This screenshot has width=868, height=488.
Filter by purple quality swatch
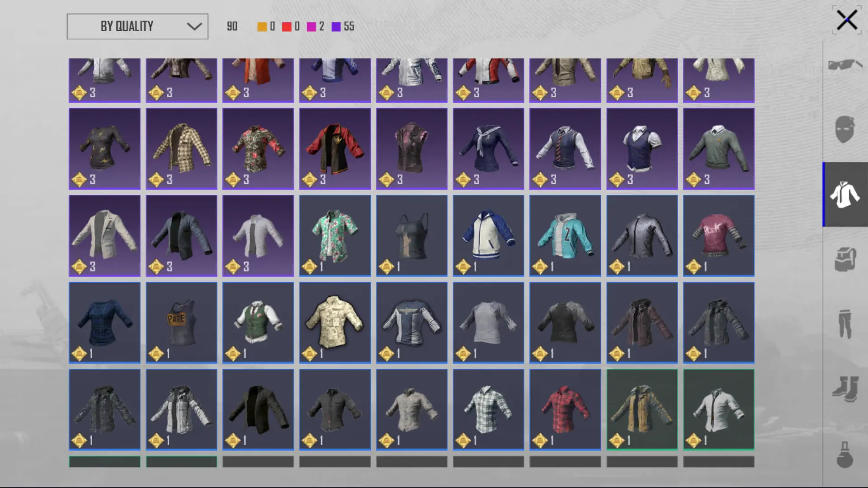336,27
